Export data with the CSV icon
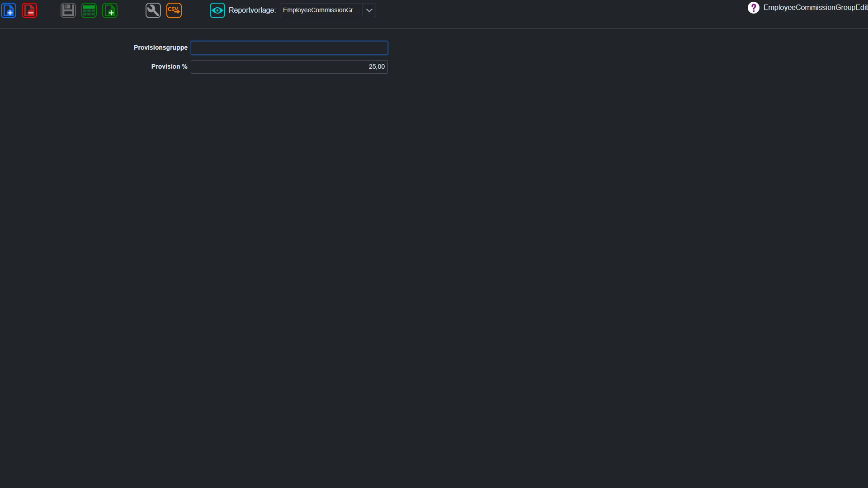The image size is (868, 488). click(x=174, y=10)
